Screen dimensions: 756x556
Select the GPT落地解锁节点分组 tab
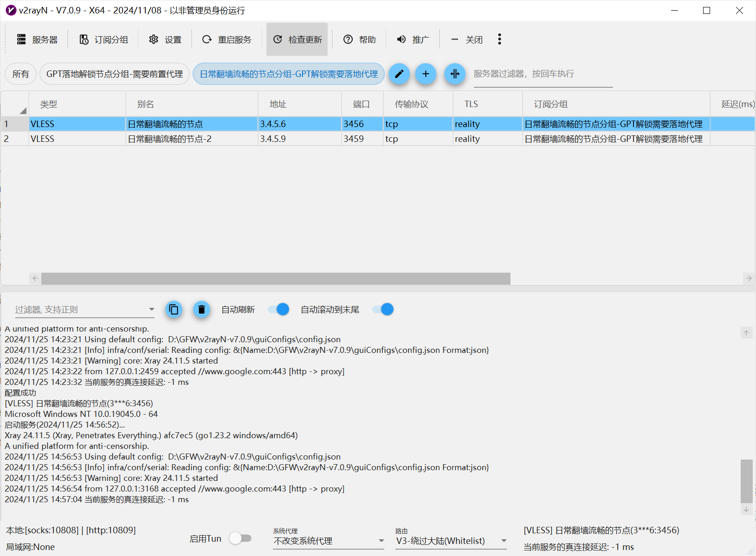(115, 74)
